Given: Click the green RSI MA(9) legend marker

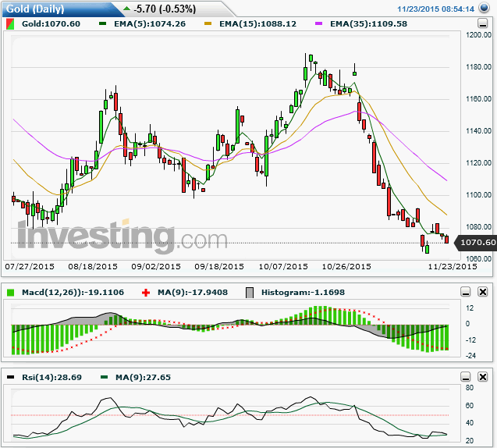Looking at the screenshot, I should tap(104, 377).
